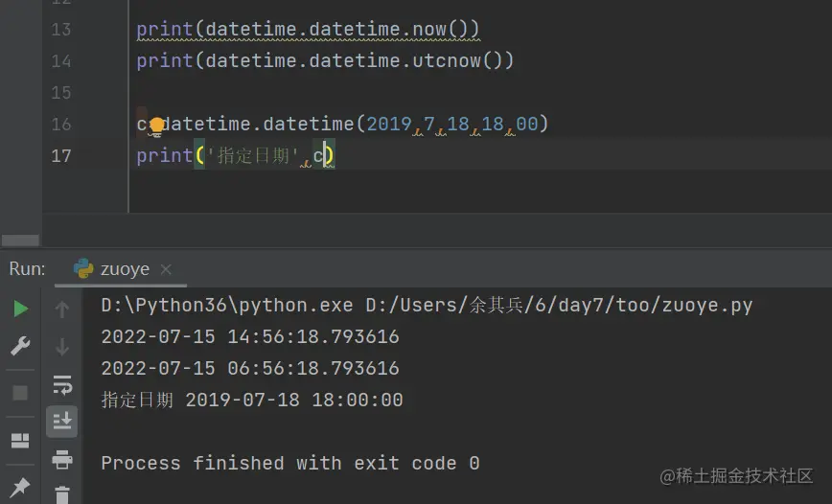Stop the process with the square icon
The width and height of the screenshot is (832, 504).
pos(20,393)
